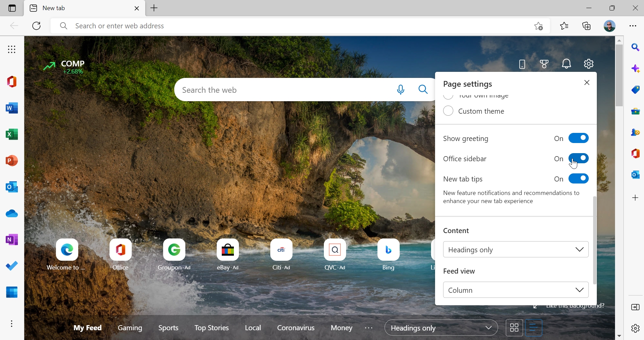Image resolution: width=644 pixels, height=340 pixels.
Task: Close the Page settings panel
Action: (x=587, y=83)
